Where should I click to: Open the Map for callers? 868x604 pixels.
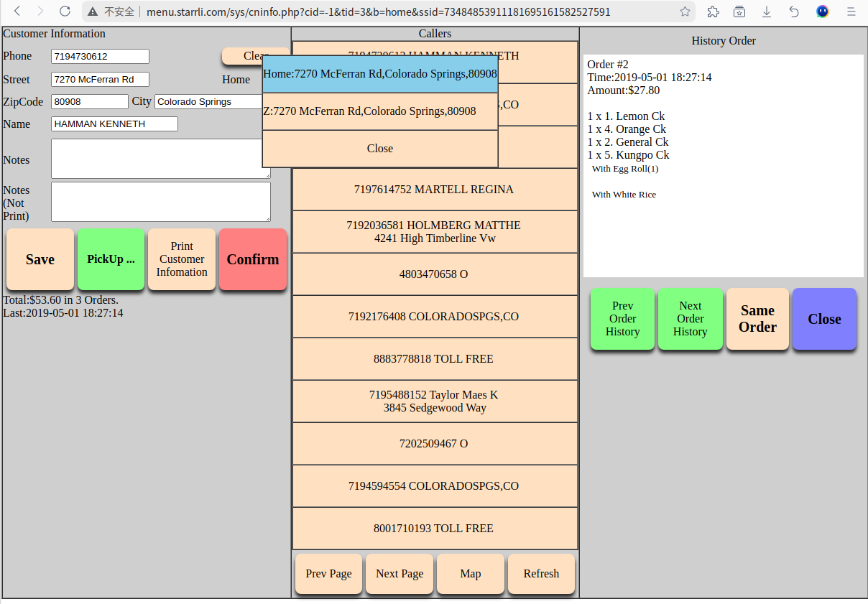[x=470, y=574]
